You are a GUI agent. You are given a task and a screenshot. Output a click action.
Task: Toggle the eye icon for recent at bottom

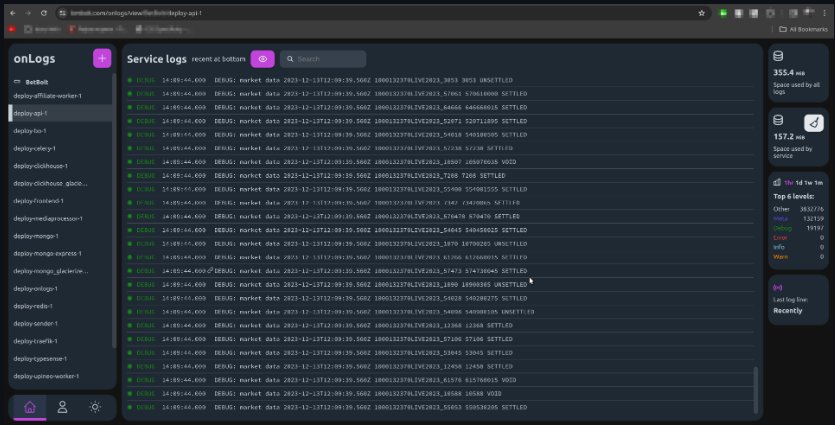tap(262, 59)
